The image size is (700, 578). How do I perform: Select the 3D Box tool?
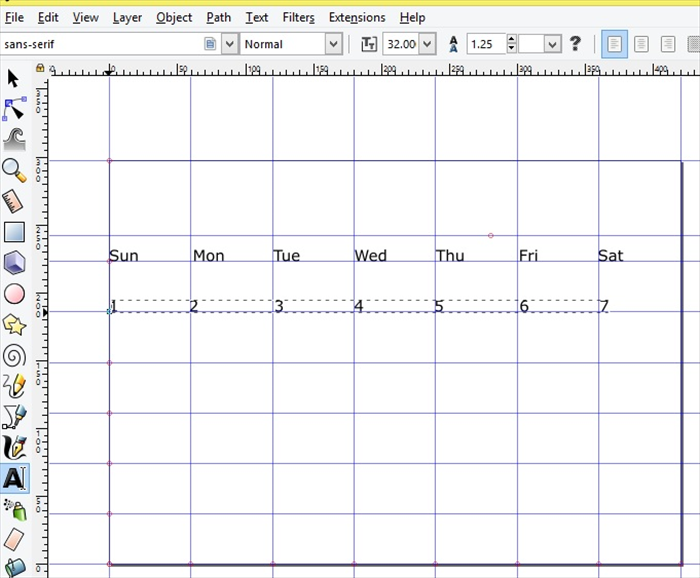click(14, 262)
